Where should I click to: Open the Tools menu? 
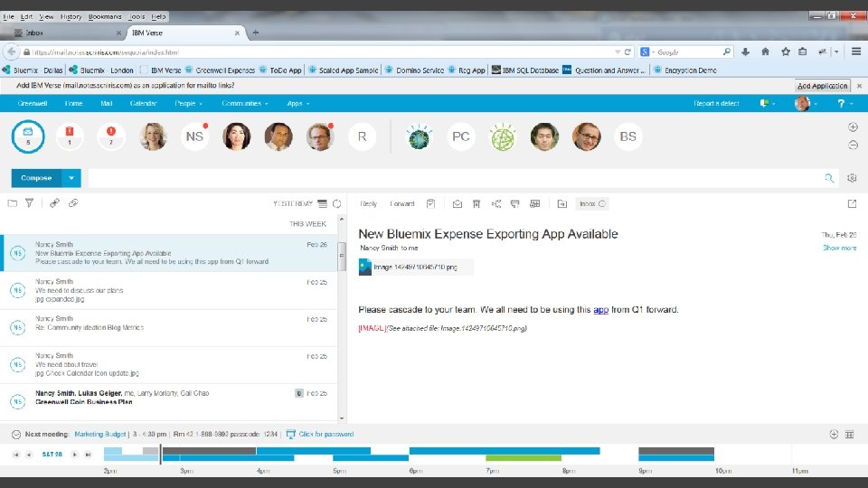[137, 16]
